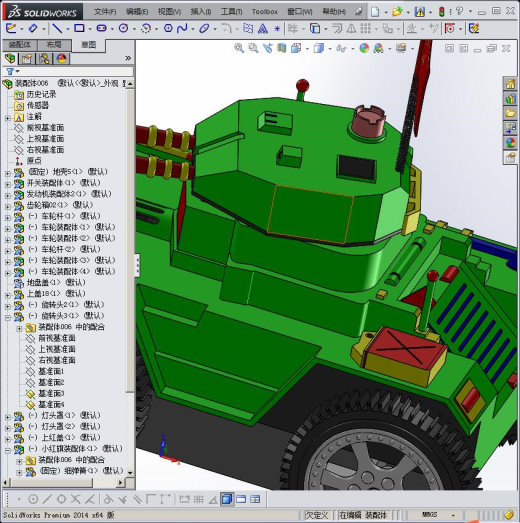Click the Previous View icon
The height and width of the screenshot is (523, 520).
coord(267,48)
